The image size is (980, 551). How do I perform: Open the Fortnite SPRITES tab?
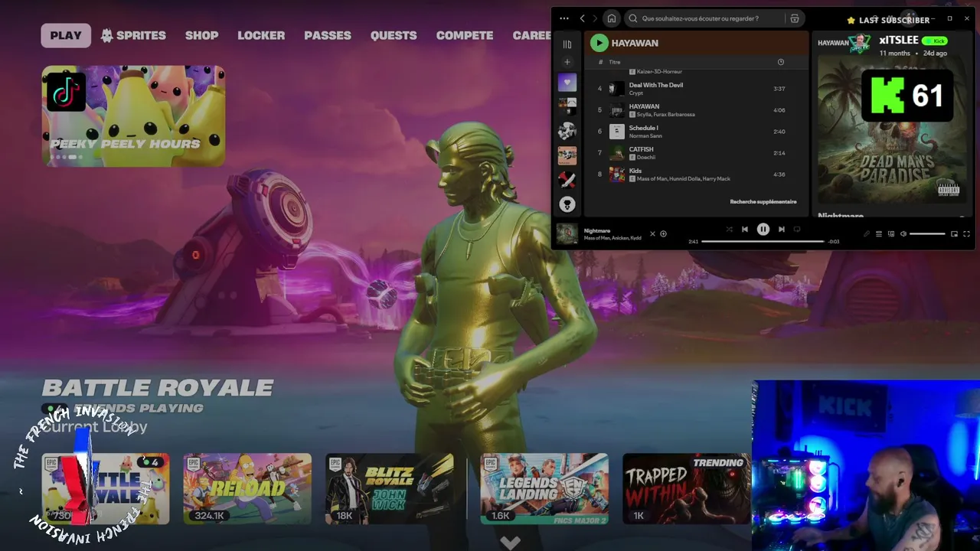[133, 35]
